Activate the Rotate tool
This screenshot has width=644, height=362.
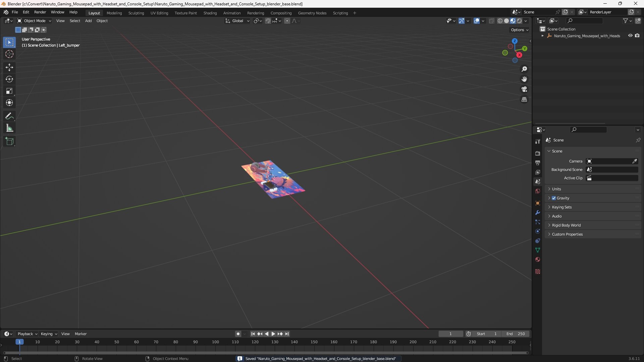click(x=9, y=79)
